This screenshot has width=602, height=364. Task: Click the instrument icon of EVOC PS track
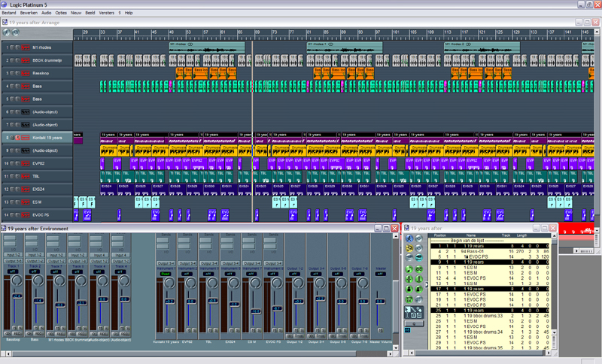tap(26, 215)
